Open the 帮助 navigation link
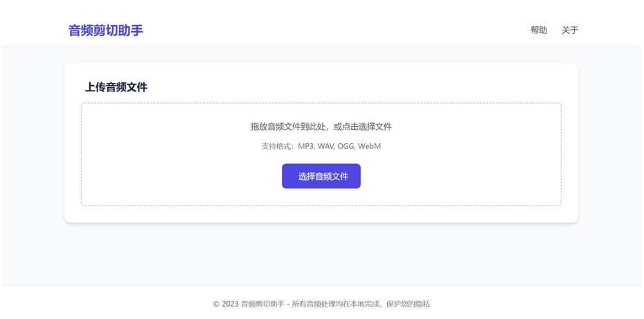644x319 pixels. point(538,30)
